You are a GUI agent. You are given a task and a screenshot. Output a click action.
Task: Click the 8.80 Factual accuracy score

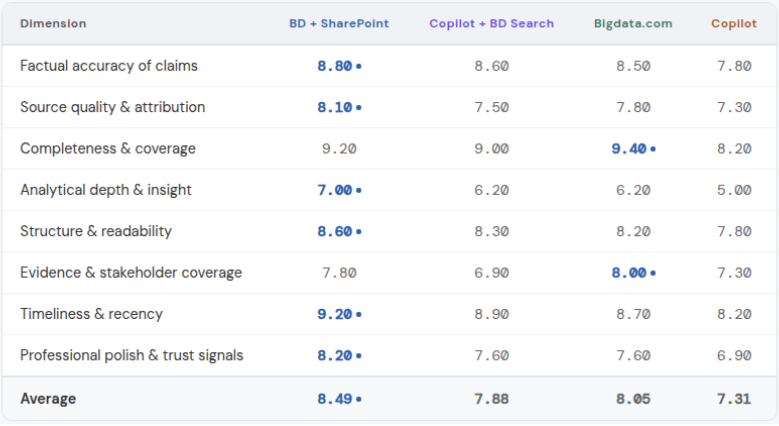[335, 66]
